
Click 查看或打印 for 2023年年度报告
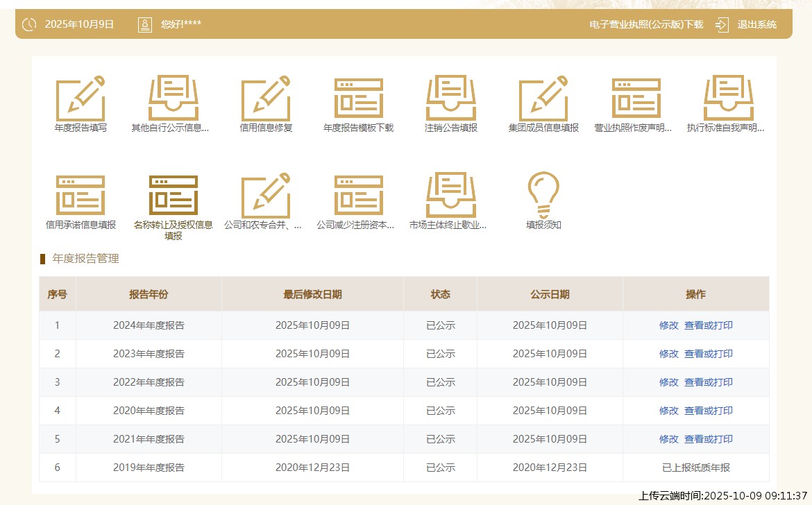pyautogui.click(x=708, y=354)
